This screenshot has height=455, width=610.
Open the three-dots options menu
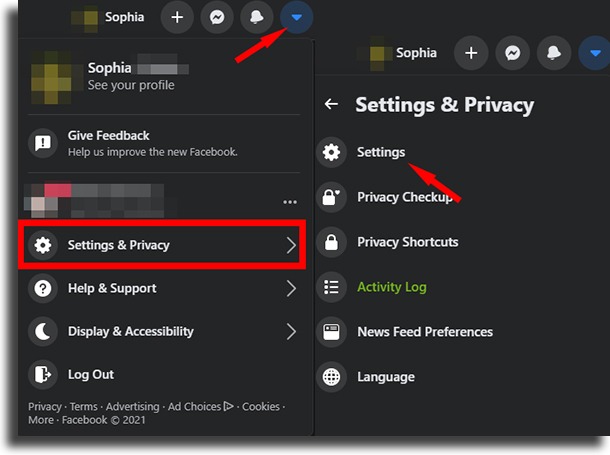tap(290, 202)
